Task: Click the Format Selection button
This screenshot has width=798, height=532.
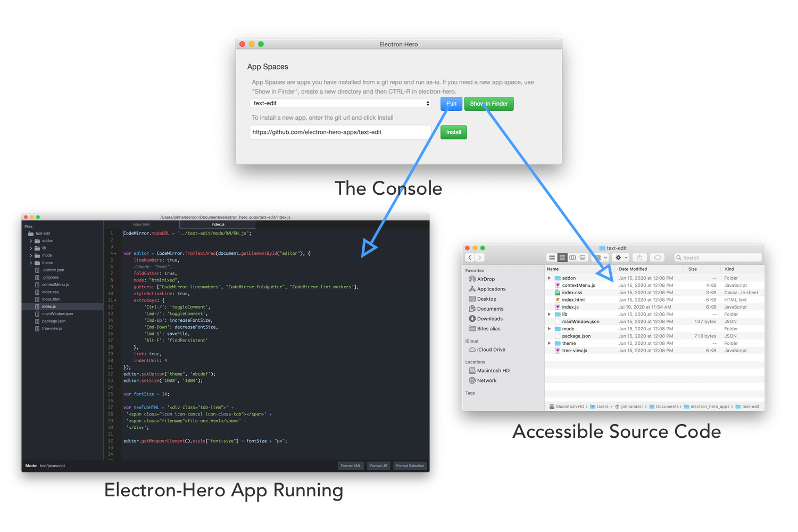Action: coord(410,466)
